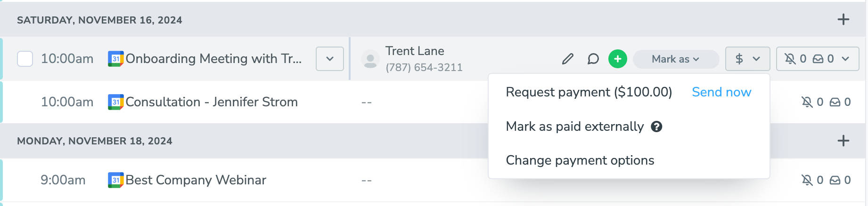Click Google Calendar icon on Best Company Webinar
This screenshot has width=868, height=206.
[x=115, y=180]
